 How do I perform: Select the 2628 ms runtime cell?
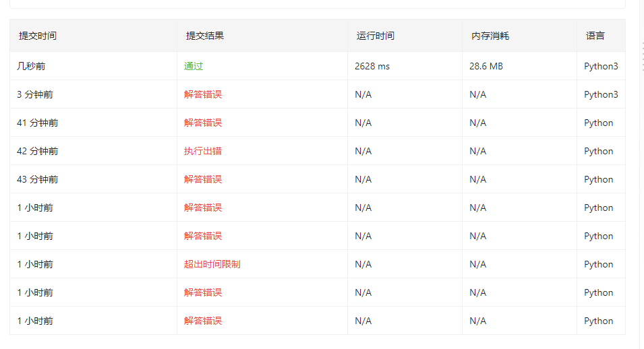pos(372,66)
